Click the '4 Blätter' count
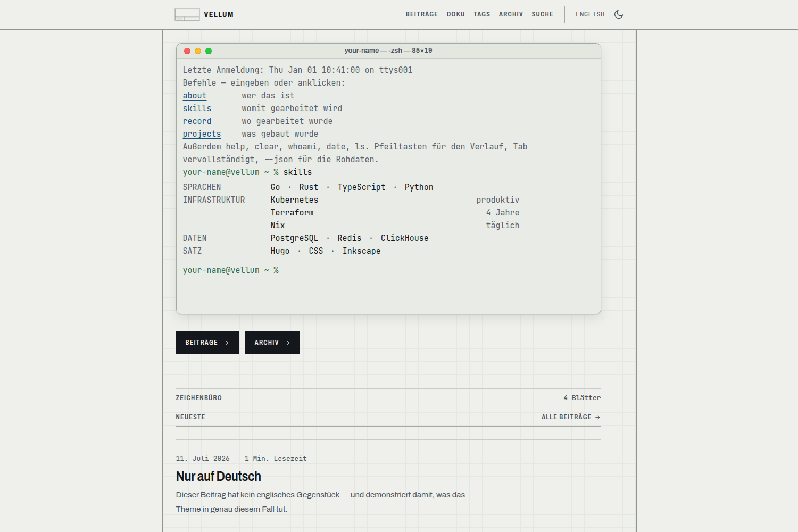The image size is (798, 532). coord(582,398)
